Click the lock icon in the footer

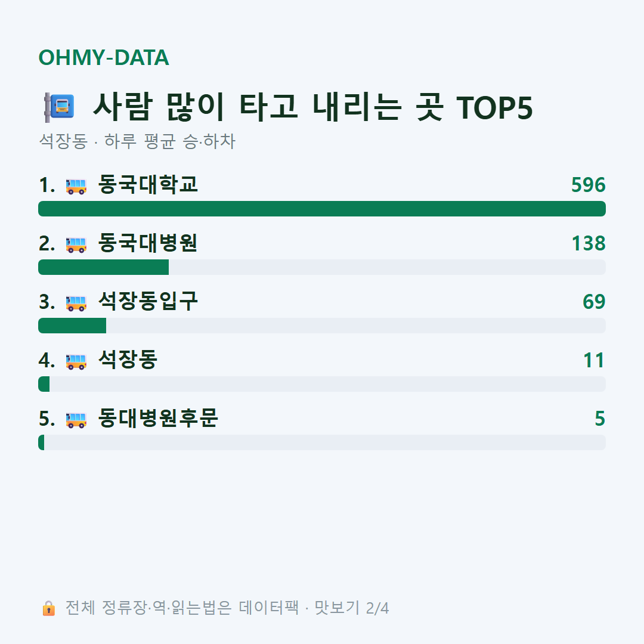[48, 608]
